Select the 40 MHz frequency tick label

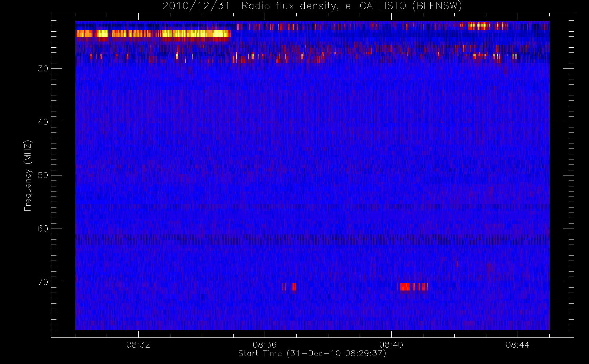pyautogui.click(x=43, y=122)
